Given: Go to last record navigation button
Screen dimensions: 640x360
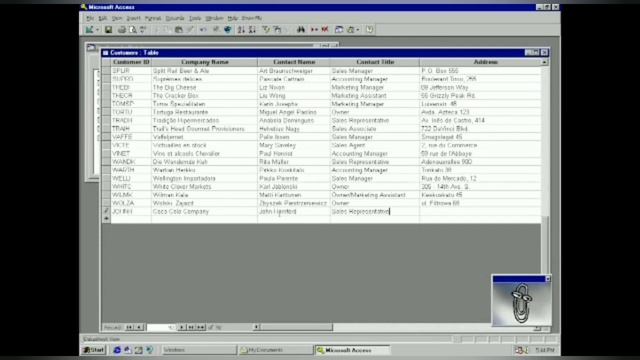Looking at the screenshot, I should [191, 327].
